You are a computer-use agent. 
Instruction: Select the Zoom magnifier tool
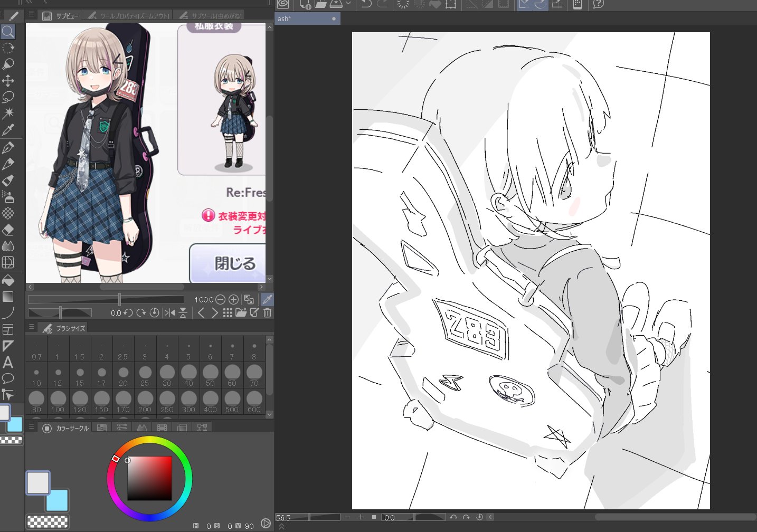(x=8, y=32)
